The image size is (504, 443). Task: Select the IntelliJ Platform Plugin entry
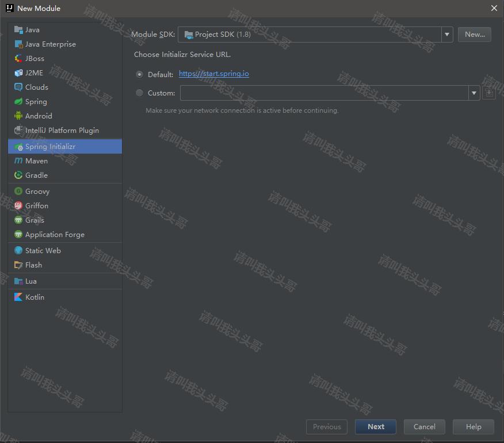coord(65,130)
